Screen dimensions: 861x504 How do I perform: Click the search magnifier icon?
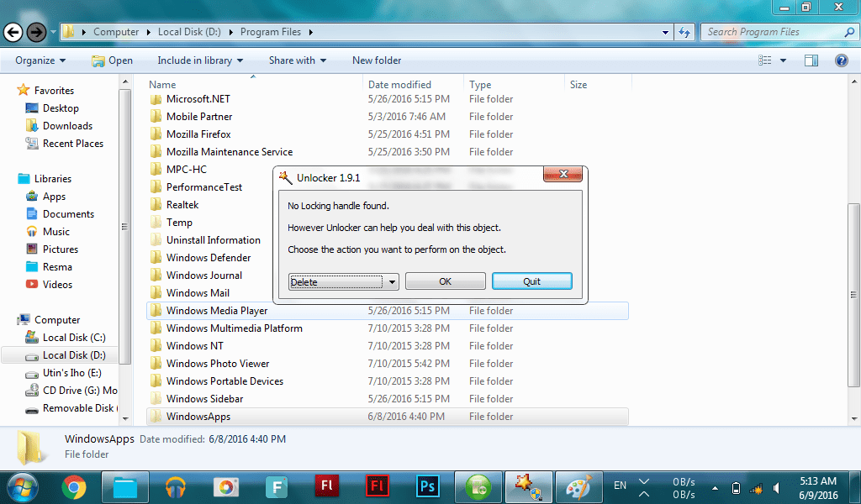[x=849, y=33]
